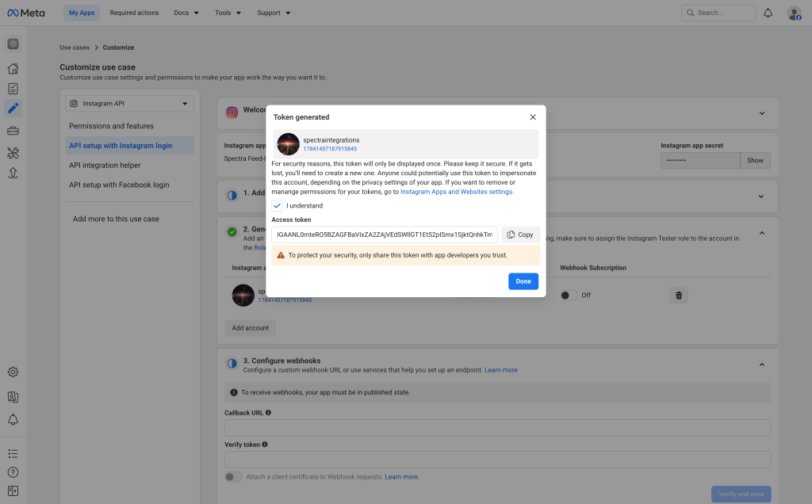
Task: Show the Instagram app secret
Action: click(755, 160)
